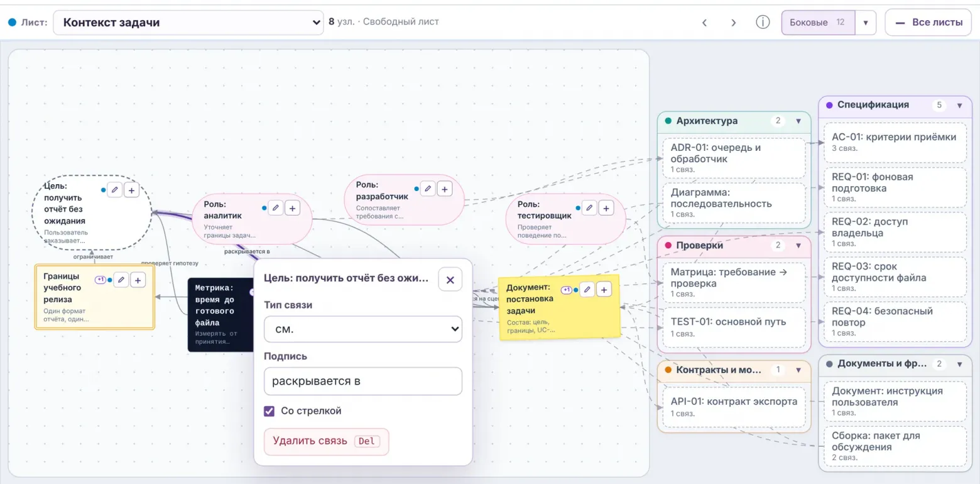Select "Матрица: требование → проверка" card
This screenshot has width=980, height=484.
click(734, 282)
